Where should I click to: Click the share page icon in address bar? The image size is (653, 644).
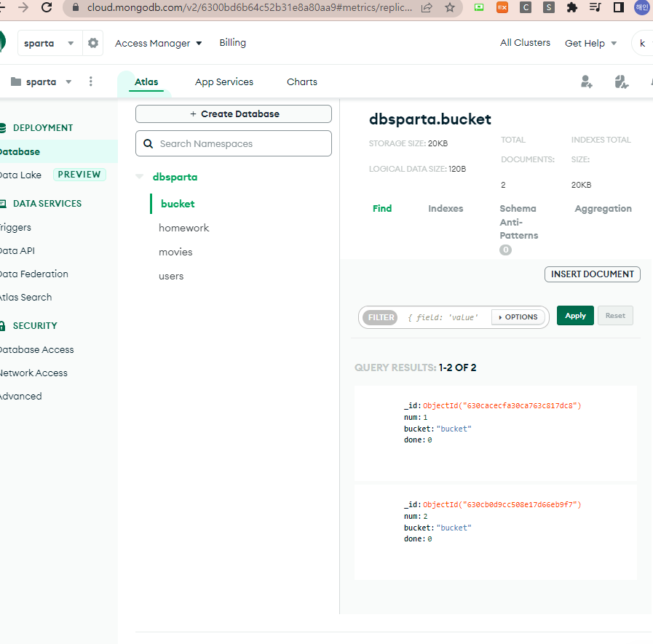pos(427,7)
